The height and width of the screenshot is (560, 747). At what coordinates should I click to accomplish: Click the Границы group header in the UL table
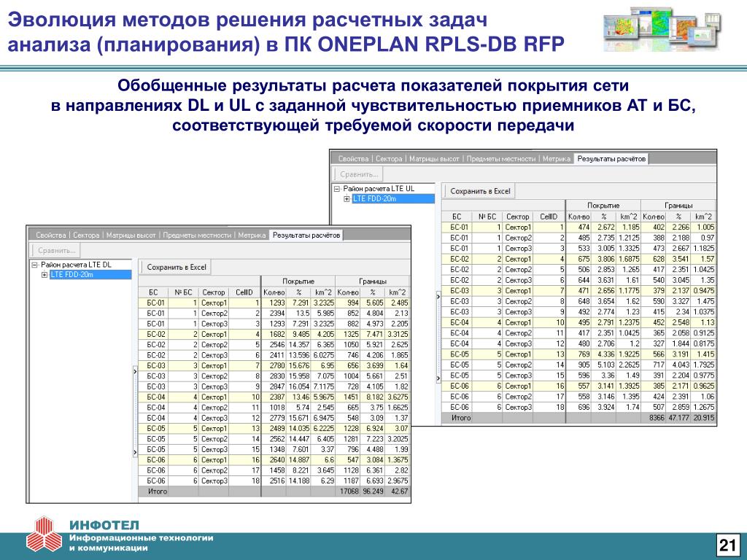[678, 206]
